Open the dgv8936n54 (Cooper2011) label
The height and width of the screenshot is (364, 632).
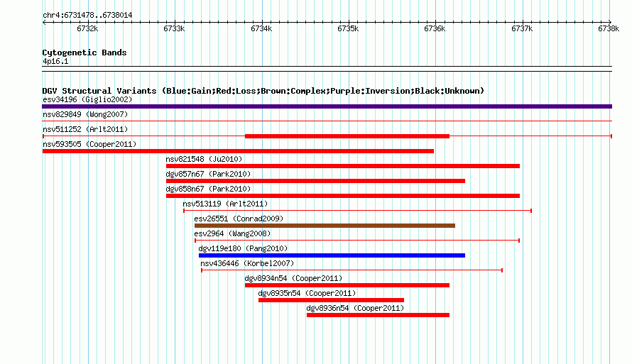point(355,308)
